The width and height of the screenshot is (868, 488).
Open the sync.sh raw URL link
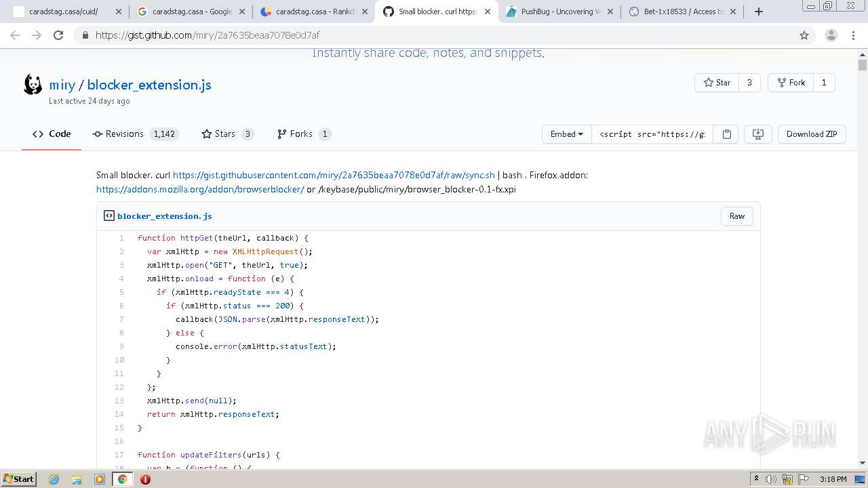(x=334, y=175)
